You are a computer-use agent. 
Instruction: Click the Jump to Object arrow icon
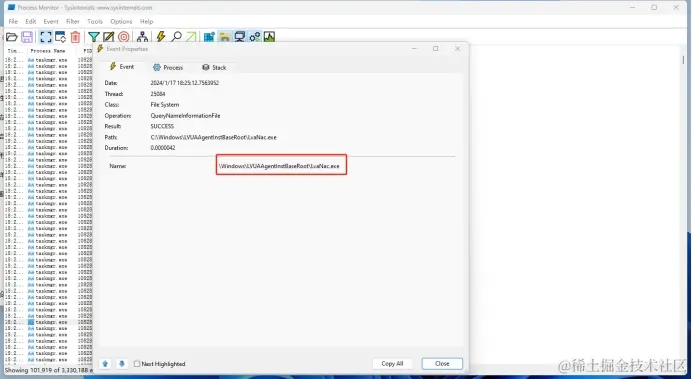[x=191, y=37]
